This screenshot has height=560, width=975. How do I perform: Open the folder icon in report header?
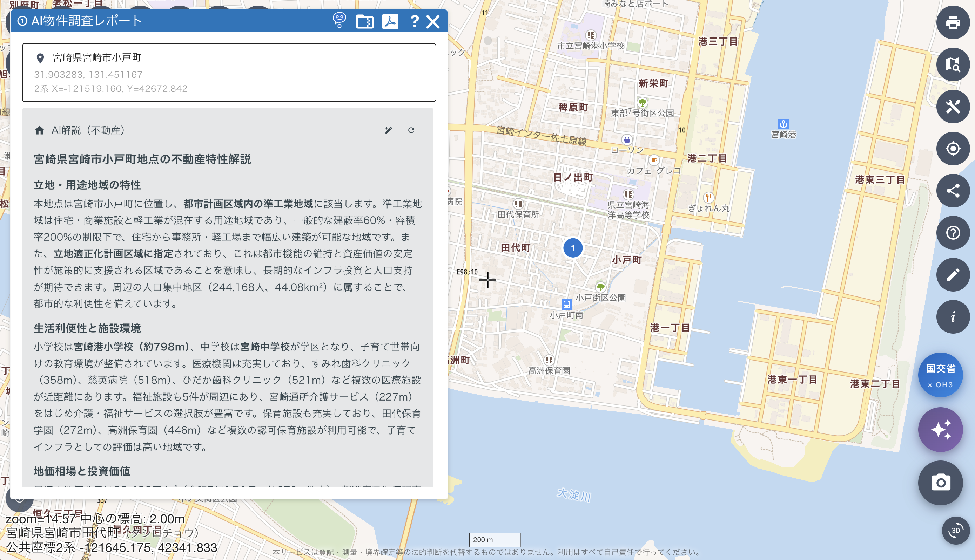364,21
